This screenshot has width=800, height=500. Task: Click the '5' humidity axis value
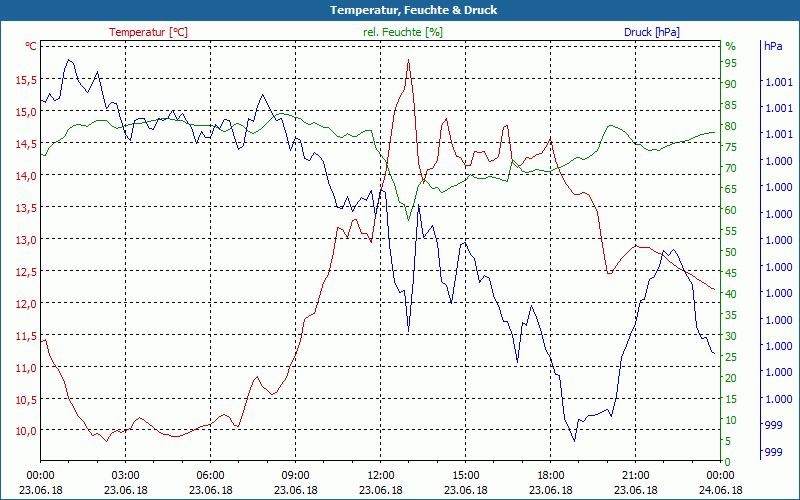click(728, 441)
